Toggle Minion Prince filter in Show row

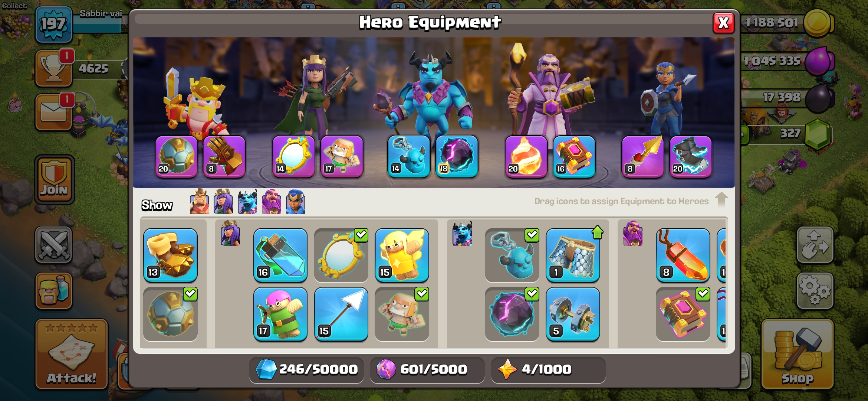[247, 202]
